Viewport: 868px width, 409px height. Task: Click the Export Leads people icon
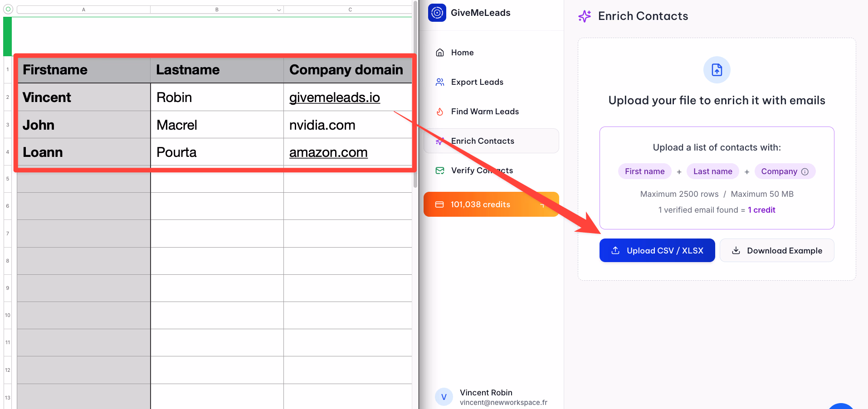440,82
